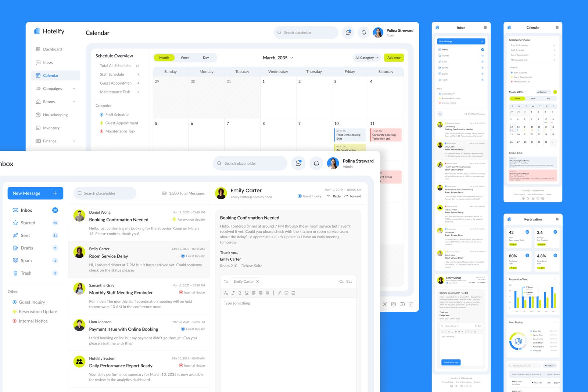Insert a hyperlink in the email composer
The height and width of the screenshot is (392, 588).
[x=279, y=293]
